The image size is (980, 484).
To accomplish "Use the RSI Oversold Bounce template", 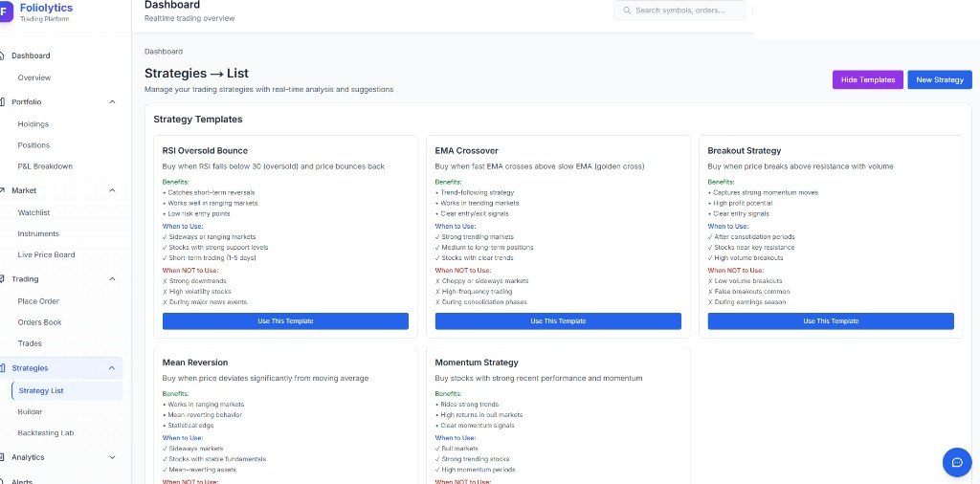I will point(285,321).
